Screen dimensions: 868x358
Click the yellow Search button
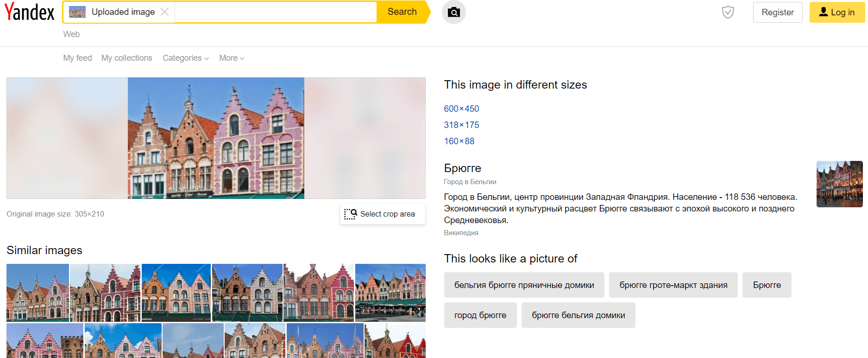pos(403,12)
